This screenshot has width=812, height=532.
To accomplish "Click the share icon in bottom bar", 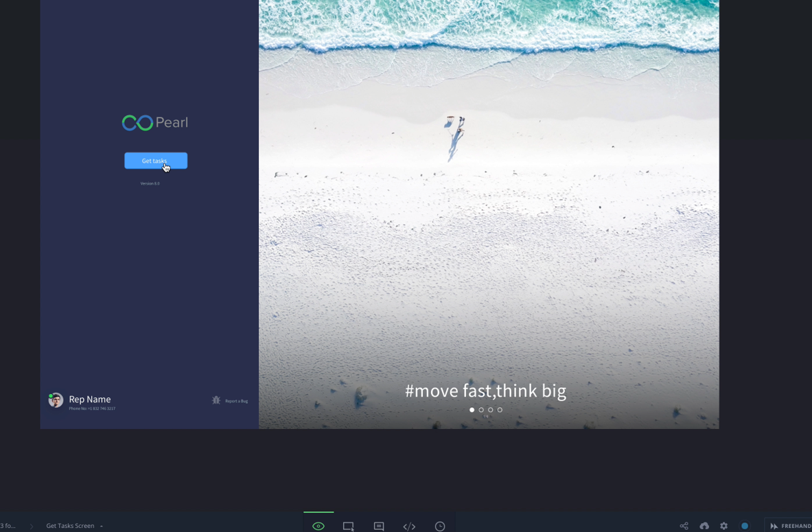I will pos(684,526).
